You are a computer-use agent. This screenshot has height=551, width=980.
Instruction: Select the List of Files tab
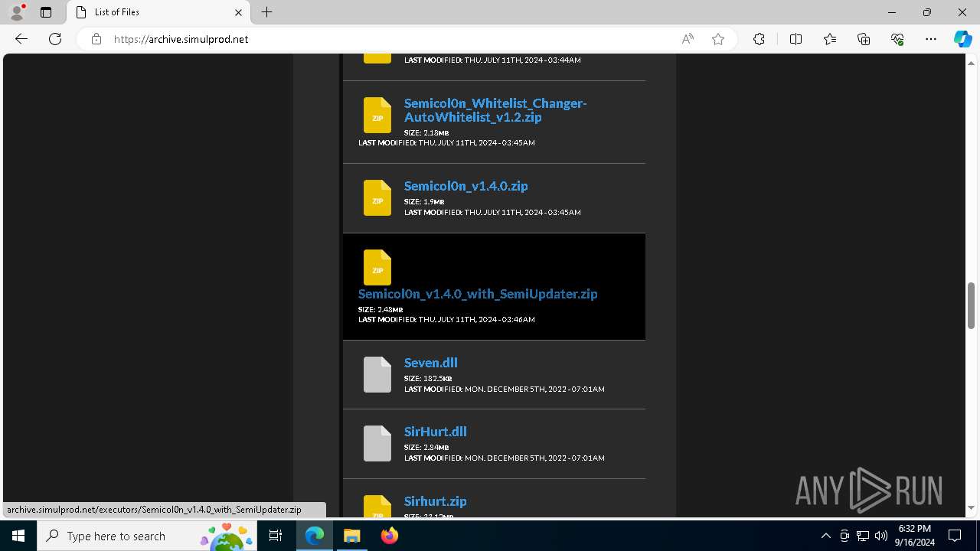pos(158,12)
